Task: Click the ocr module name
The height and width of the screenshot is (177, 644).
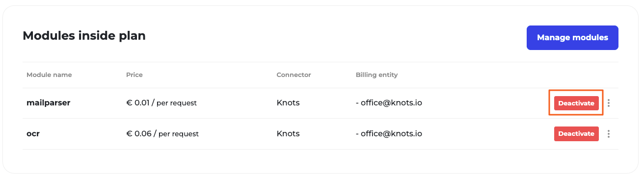Action: [x=33, y=133]
